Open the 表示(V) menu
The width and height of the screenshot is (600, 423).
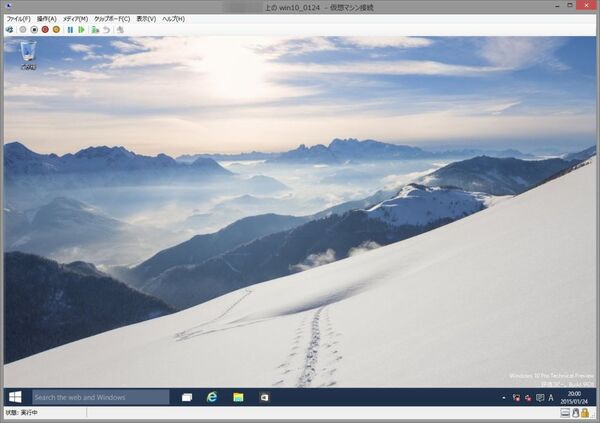click(146, 19)
